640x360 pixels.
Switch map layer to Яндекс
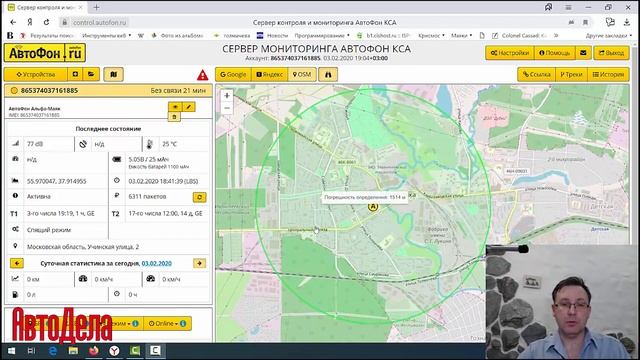click(269, 75)
